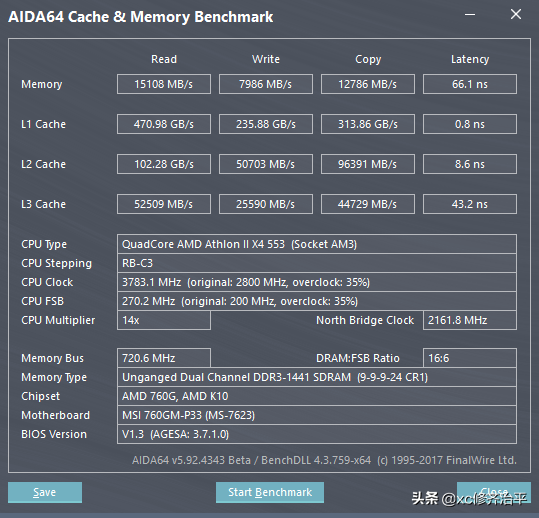Start the benchmark run
This screenshot has width=539, height=518.
[270, 492]
